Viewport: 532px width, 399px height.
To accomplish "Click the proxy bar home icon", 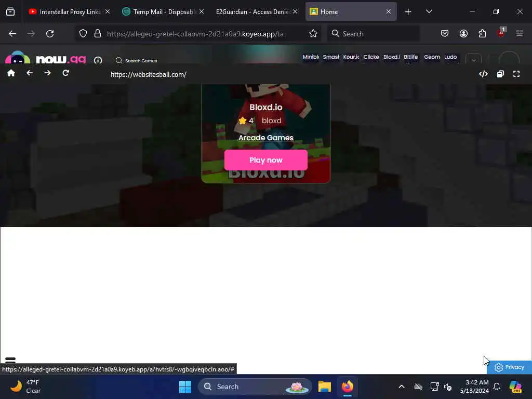I will pos(11,73).
